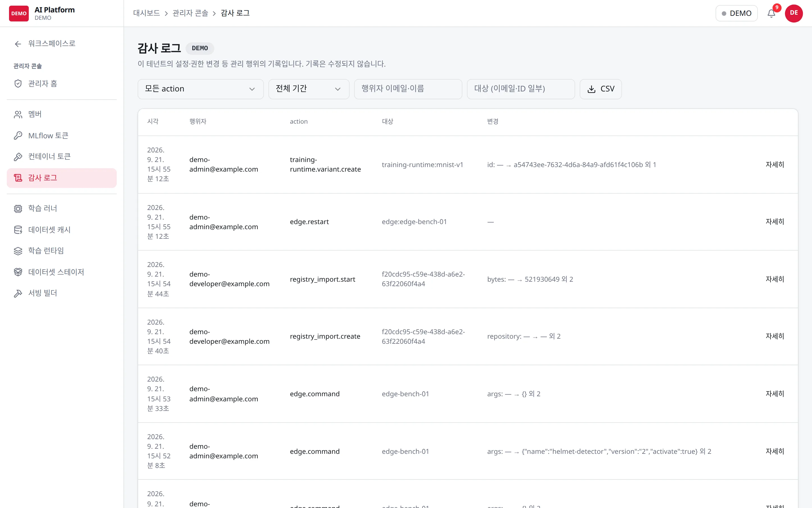The width and height of the screenshot is (812, 508).
Task: Select 학습 러너 in the sidebar
Action: 62,209
